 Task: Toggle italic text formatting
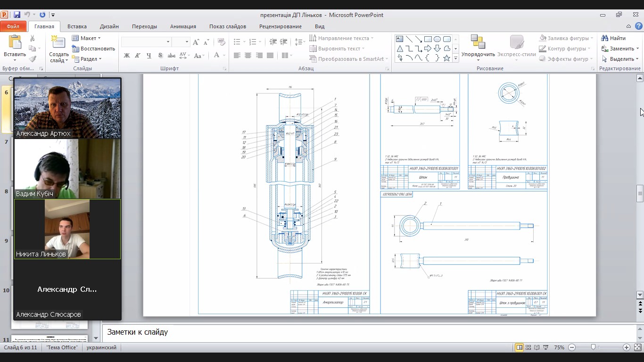(x=138, y=56)
